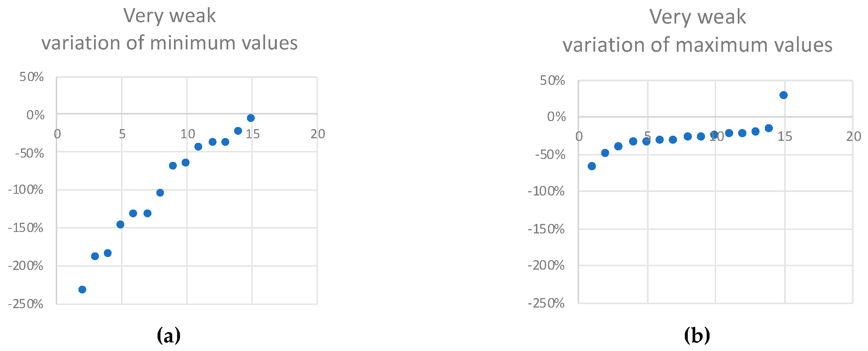Click highest data point in maximum values chart
The width and height of the screenshot is (868, 351).
point(783,95)
